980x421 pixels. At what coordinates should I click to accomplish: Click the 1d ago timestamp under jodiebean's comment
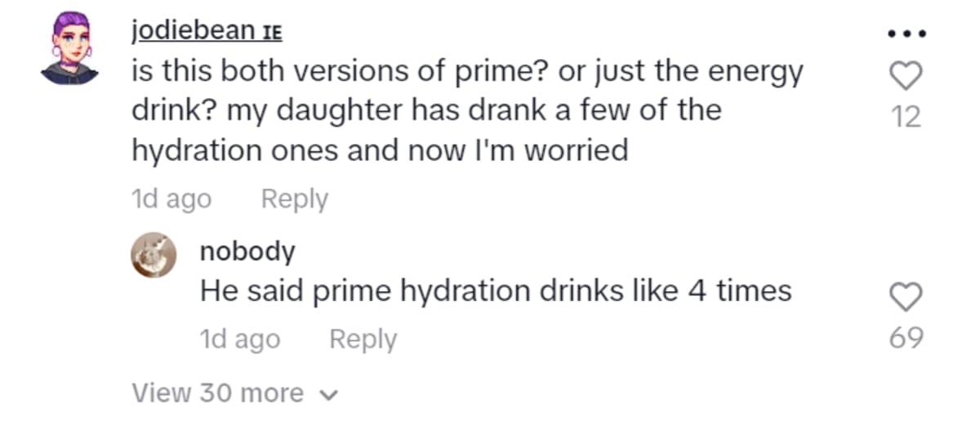[171, 199]
